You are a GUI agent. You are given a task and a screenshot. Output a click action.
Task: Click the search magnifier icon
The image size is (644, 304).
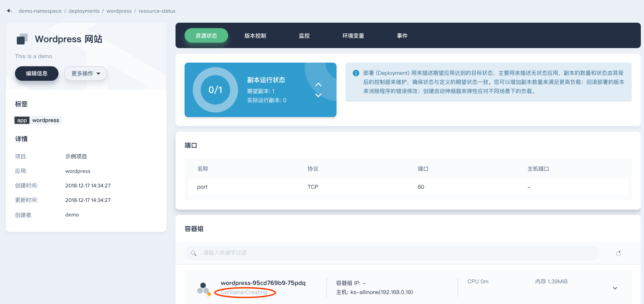(x=193, y=253)
